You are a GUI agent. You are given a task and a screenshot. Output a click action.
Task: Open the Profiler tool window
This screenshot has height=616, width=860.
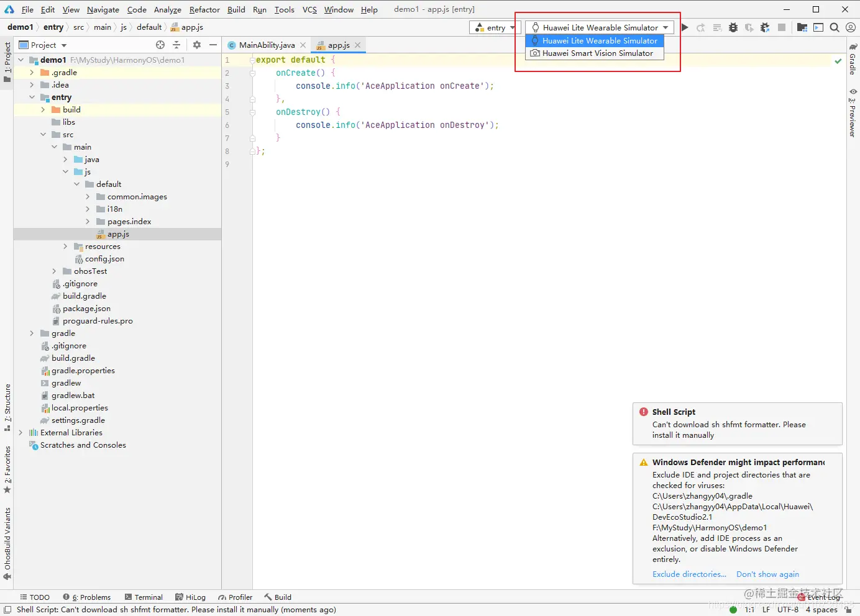click(x=235, y=597)
